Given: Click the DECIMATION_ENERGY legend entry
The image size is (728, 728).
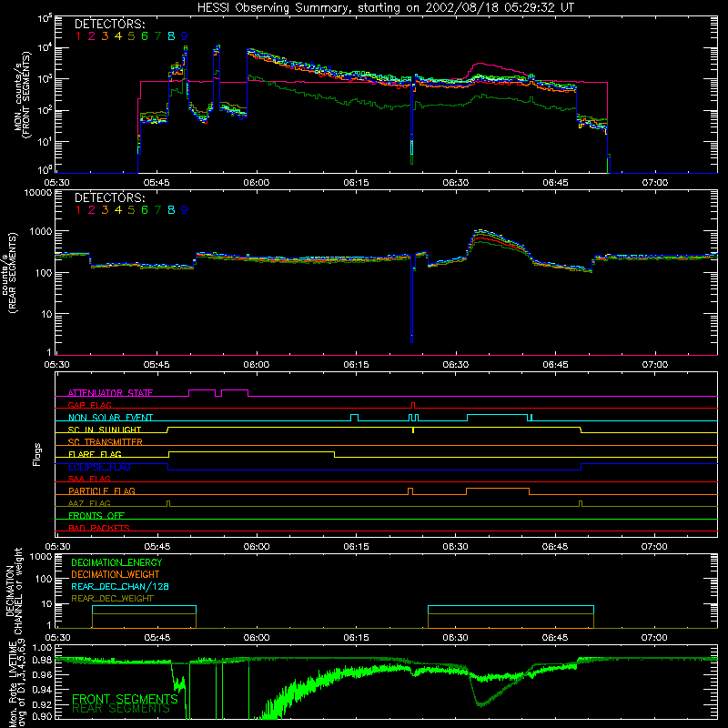Looking at the screenshot, I should [x=116, y=562].
